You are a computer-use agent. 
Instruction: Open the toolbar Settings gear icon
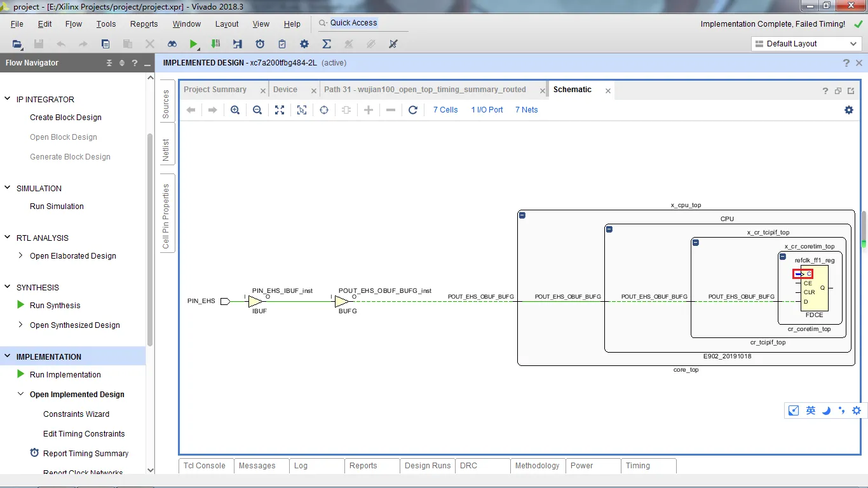[304, 44]
